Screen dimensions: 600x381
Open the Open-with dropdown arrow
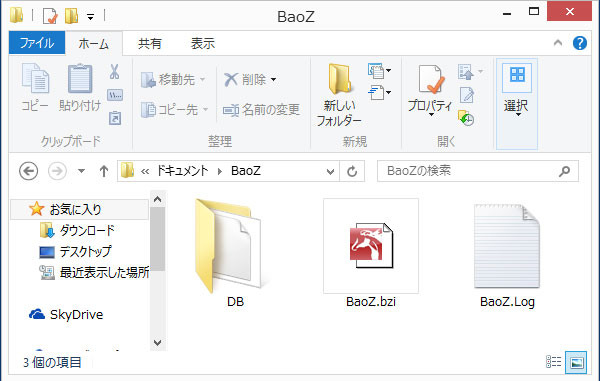pyautogui.click(x=481, y=72)
